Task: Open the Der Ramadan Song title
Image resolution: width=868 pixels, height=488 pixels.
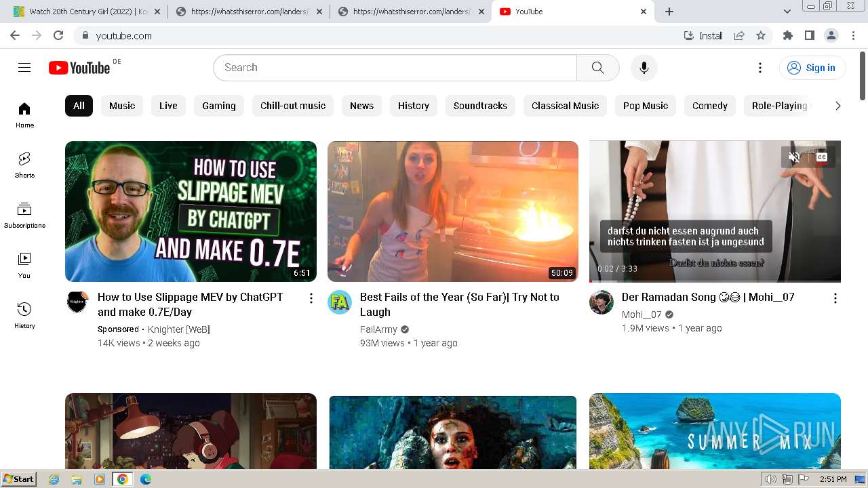Action: [x=708, y=297]
